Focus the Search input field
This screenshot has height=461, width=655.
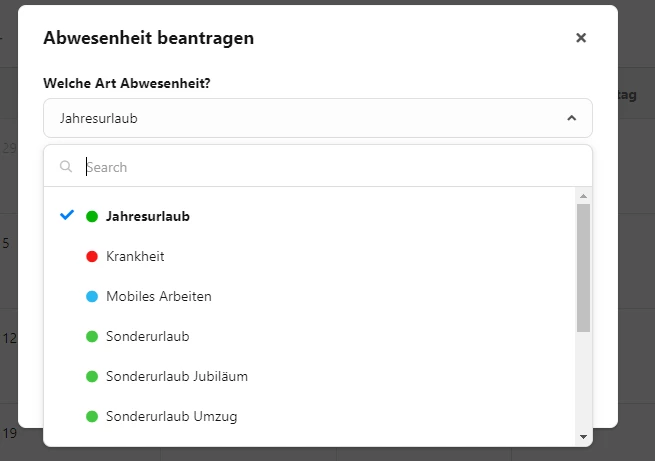(x=330, y=167)
